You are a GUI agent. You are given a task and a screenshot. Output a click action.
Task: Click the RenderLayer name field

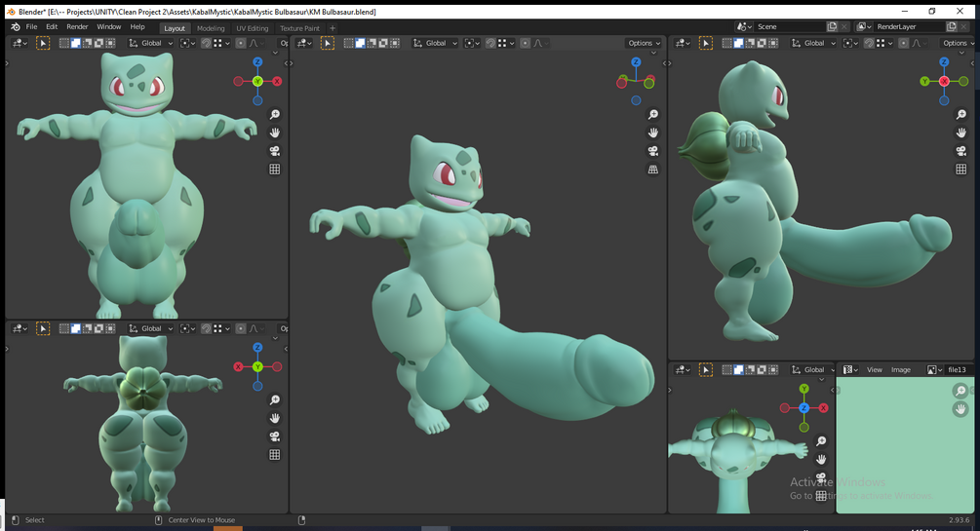click(x=910, y=27)
